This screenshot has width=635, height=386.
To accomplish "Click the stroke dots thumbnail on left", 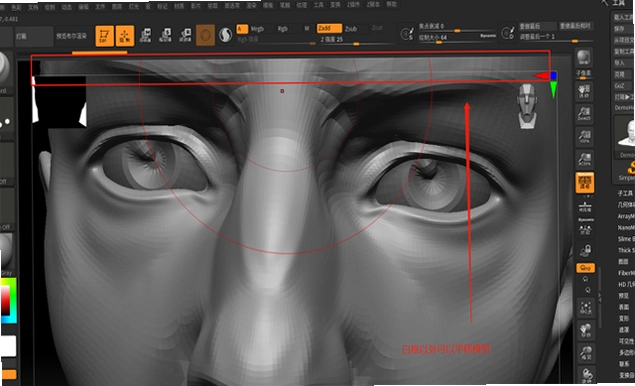I will pos(6,117).
